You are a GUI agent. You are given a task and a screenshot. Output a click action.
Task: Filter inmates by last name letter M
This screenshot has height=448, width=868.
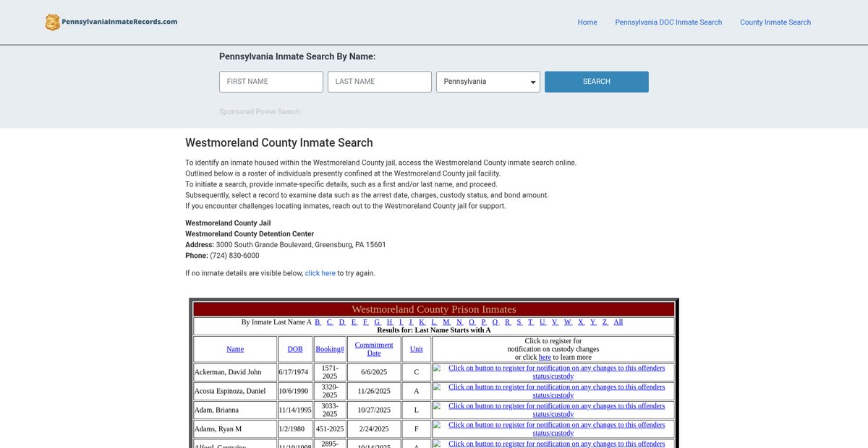(446, 322)
